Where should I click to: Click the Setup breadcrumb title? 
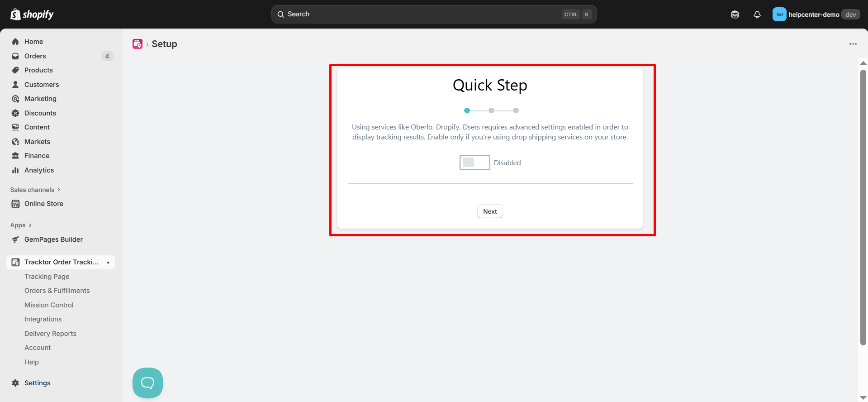coord(164,44)
